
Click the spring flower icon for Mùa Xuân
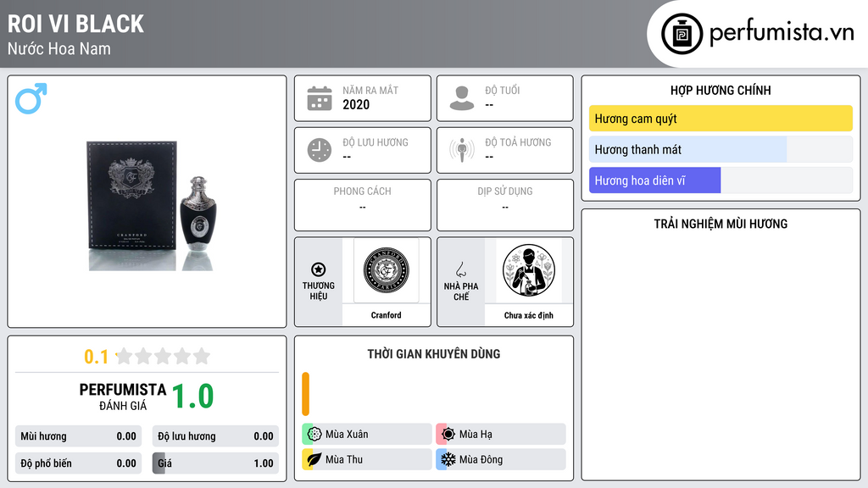pos(314,435)
